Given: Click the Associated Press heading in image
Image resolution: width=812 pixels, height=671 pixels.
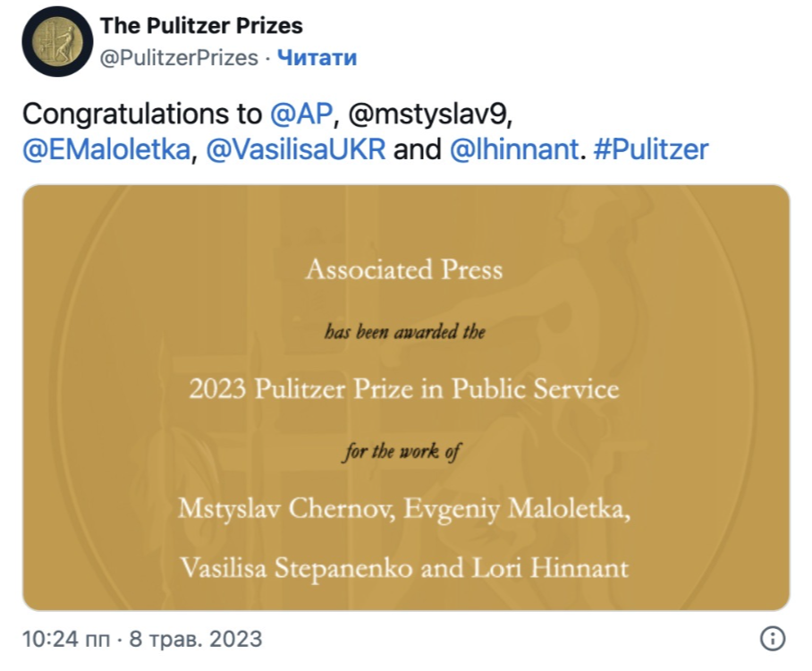Looking at the screenshot, I should pos(404,269).
